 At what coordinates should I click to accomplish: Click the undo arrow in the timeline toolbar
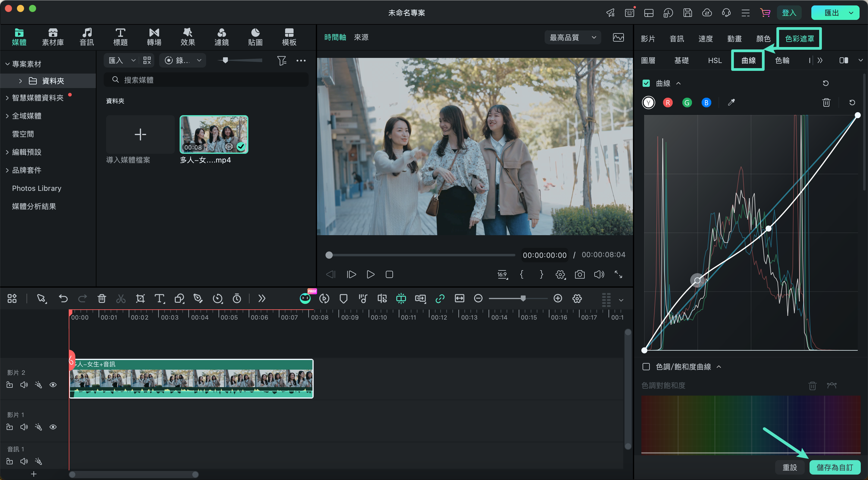(x=63, y=298)
